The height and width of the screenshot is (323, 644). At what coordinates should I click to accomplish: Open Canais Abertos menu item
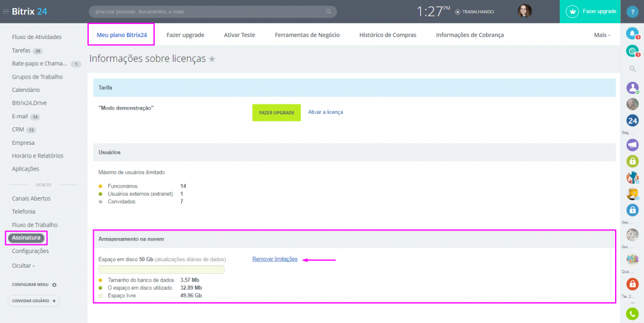click(31, 198)
